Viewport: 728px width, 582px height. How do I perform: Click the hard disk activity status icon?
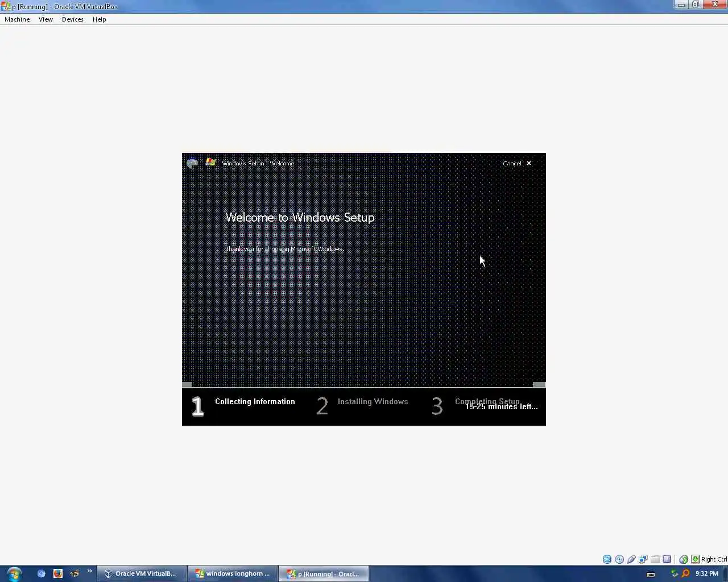(x=607, y=559)
